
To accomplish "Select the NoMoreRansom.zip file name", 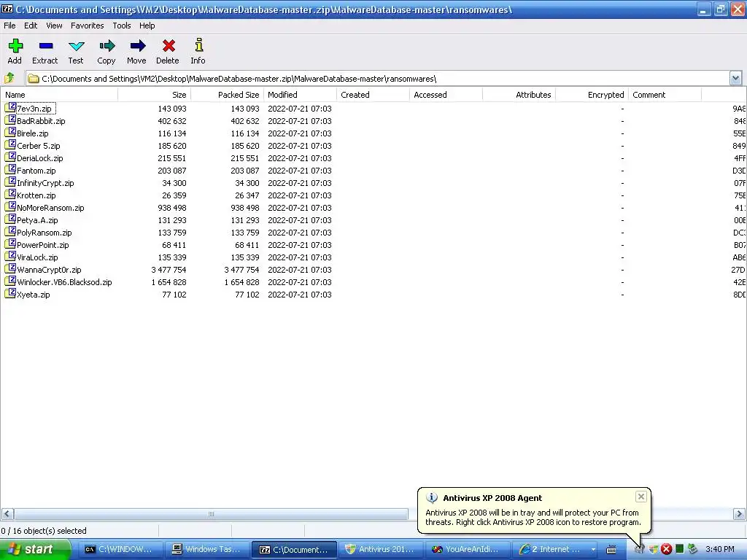I will click(50, 208).
